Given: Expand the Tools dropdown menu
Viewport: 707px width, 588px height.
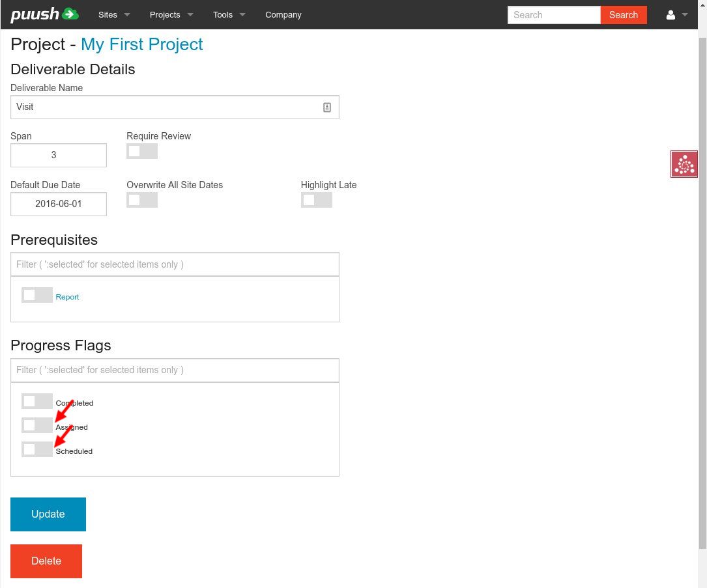Looking at the screenshot, I should 229,14.
